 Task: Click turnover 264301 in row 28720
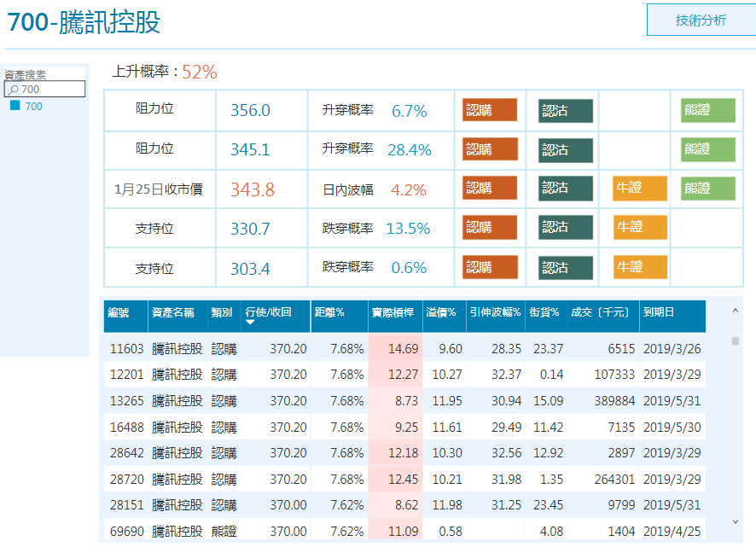pyautogui.click(x=614, y=479)
